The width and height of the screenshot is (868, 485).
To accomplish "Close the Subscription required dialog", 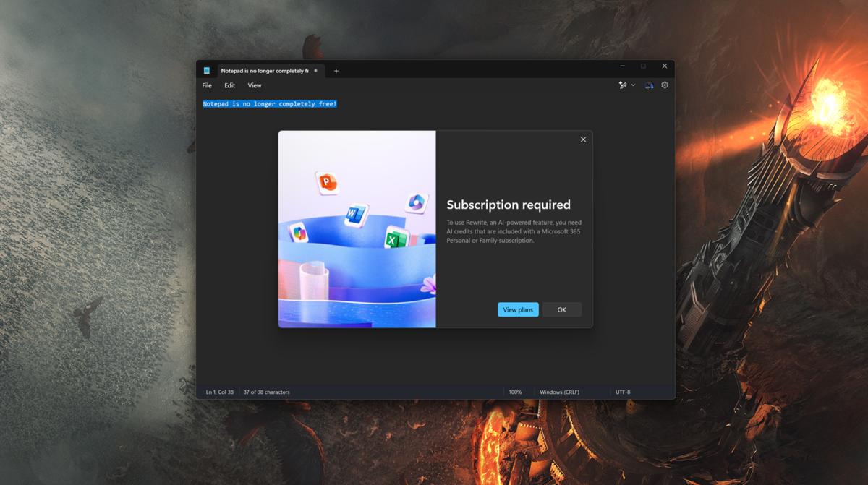I will point(583,139).
